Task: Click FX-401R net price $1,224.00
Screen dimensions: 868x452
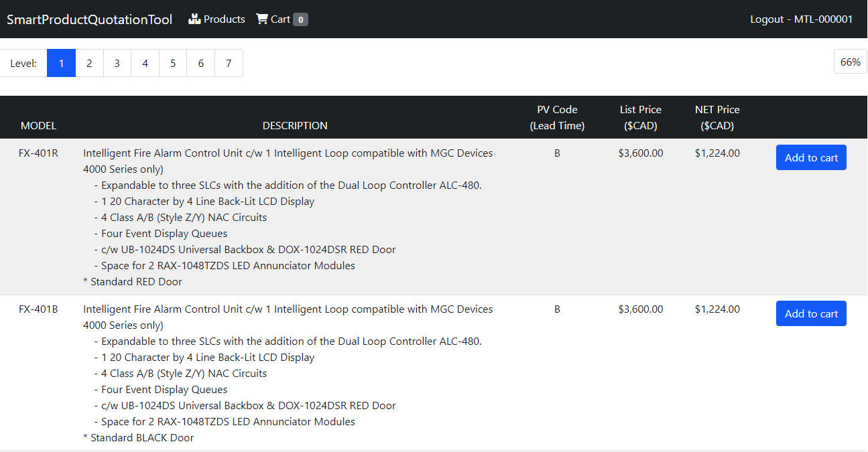Action: (x=717, y=153)
